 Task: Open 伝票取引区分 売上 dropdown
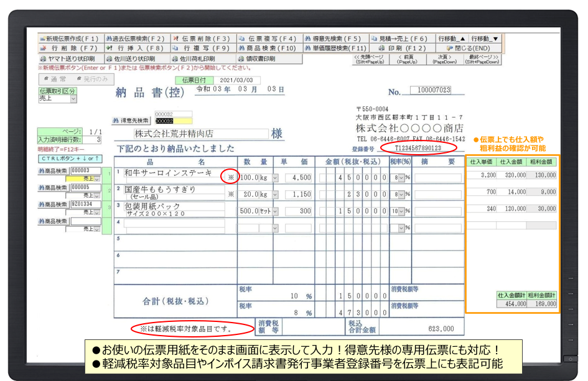[x=73, y=99]
